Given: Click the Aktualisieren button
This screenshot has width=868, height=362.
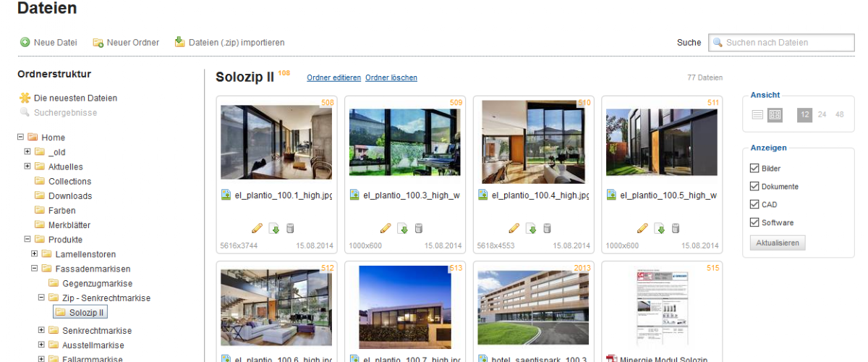Looking at the screenshot, I should tap(778, 243).
